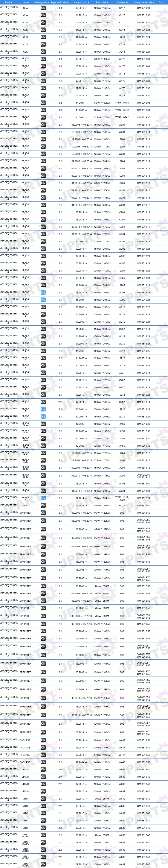Viewport: 168px width, 868px height.
Task: Click the ON fuel icon in the CLA 1.8 row
Action: pyautogui.click(x=43, y=8)
